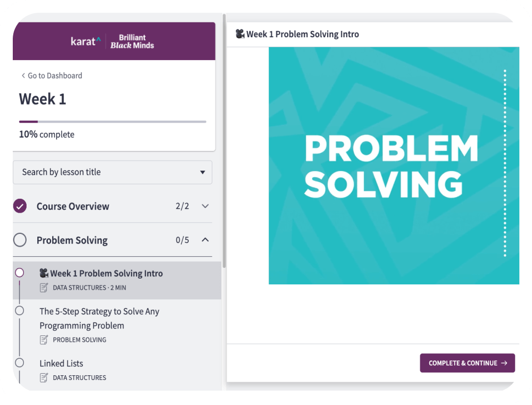Click the Complete & Continue button

tap(467, 363)
